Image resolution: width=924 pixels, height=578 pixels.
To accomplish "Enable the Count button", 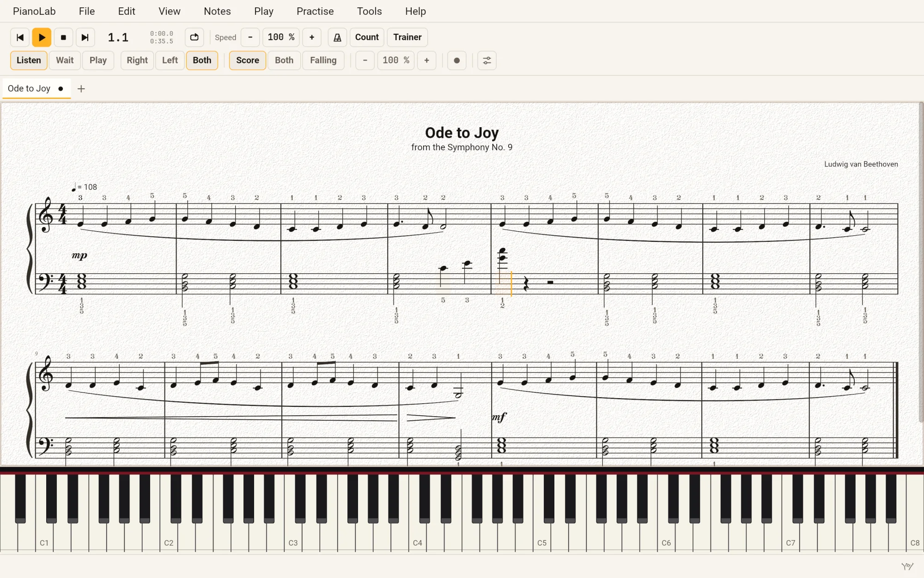I will pyautogui.click(x=367, y=37).
